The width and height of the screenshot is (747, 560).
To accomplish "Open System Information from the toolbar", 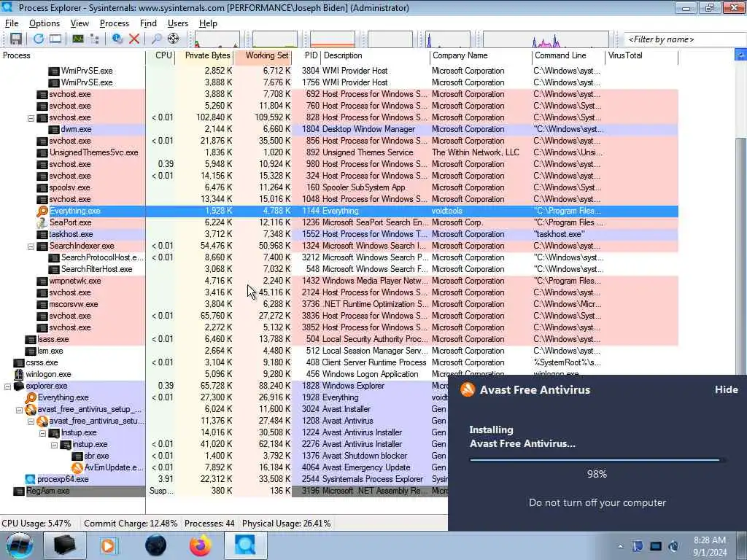I will point(78,39).
